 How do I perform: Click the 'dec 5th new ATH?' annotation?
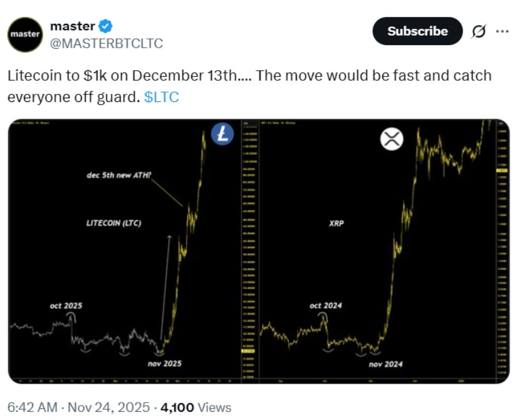pos(118,176)
